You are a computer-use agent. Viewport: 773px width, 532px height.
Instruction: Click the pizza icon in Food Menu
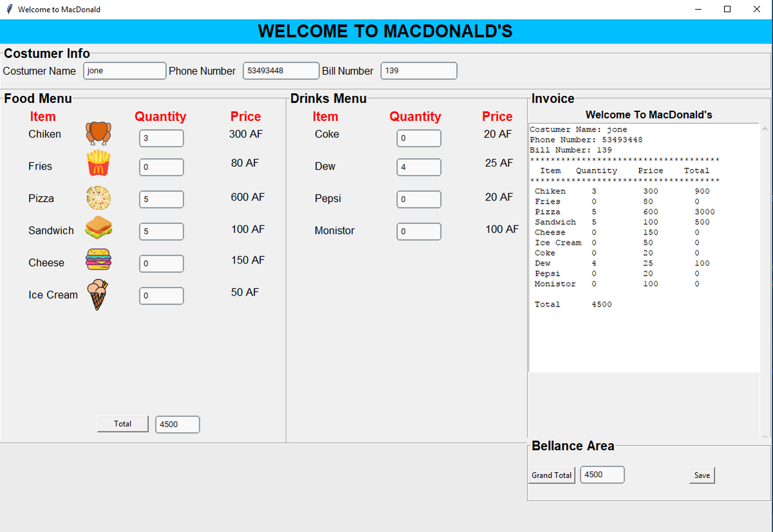(x=99, y=198)
